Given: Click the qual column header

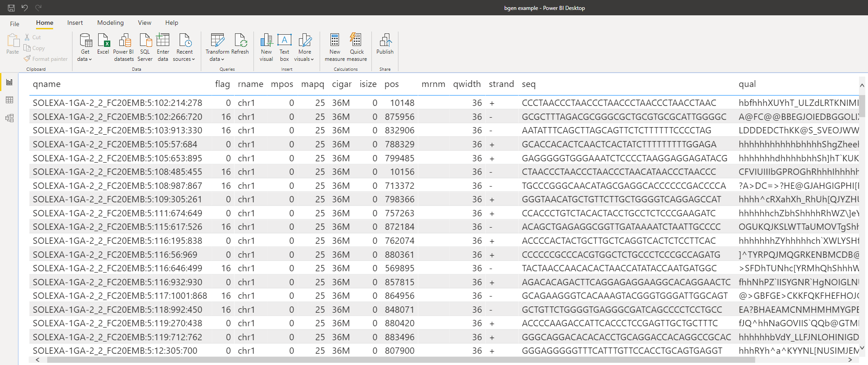Looking at the screenshot, I should 747,84.
